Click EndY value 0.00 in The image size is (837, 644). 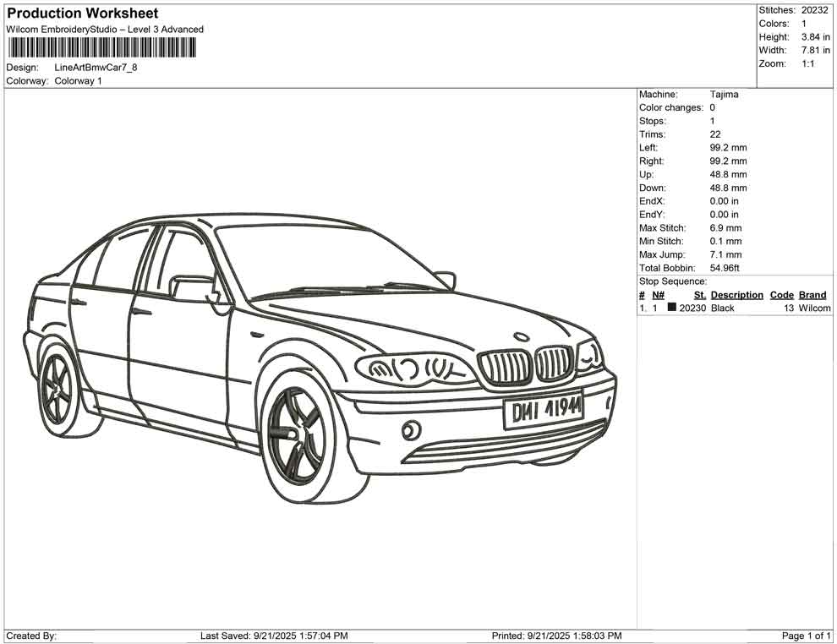click(724, 215)
